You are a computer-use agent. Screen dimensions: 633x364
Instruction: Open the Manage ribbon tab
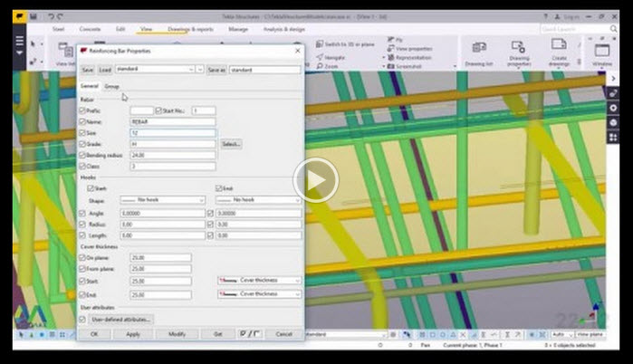click(238, 29)
